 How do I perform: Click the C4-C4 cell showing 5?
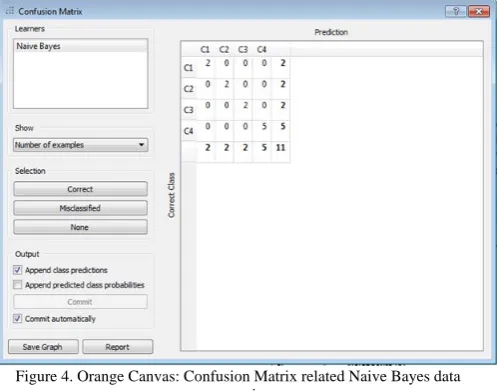pos(264,127)
